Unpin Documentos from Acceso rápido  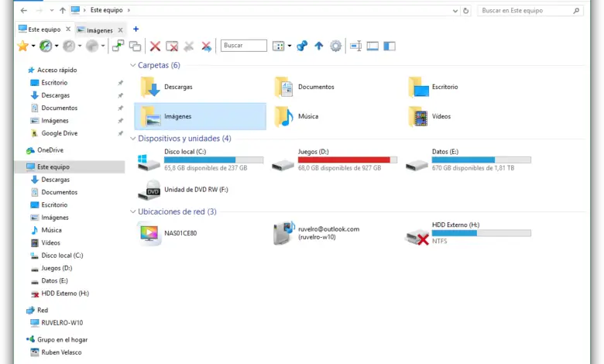[121, 108]
